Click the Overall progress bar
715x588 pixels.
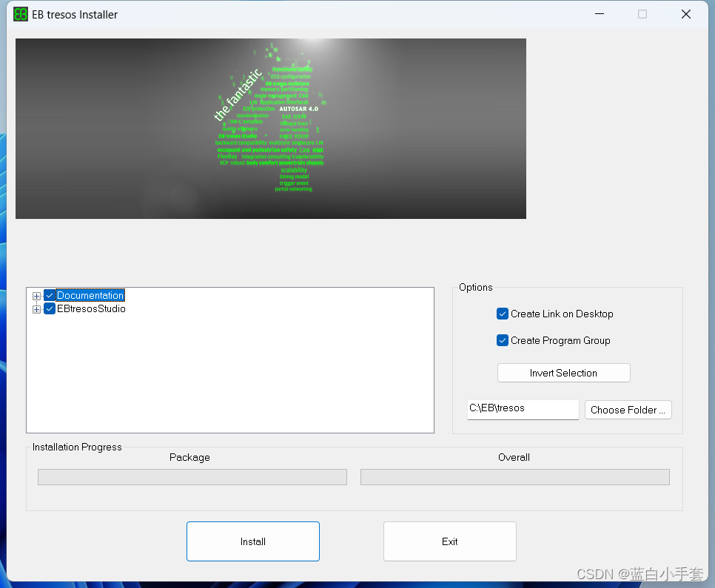point(515,477)
